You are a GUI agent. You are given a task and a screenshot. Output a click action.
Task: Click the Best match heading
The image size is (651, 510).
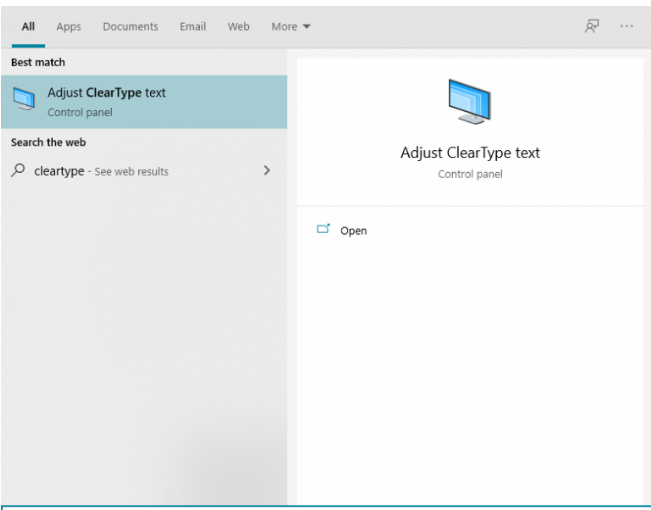coord(38,62)
